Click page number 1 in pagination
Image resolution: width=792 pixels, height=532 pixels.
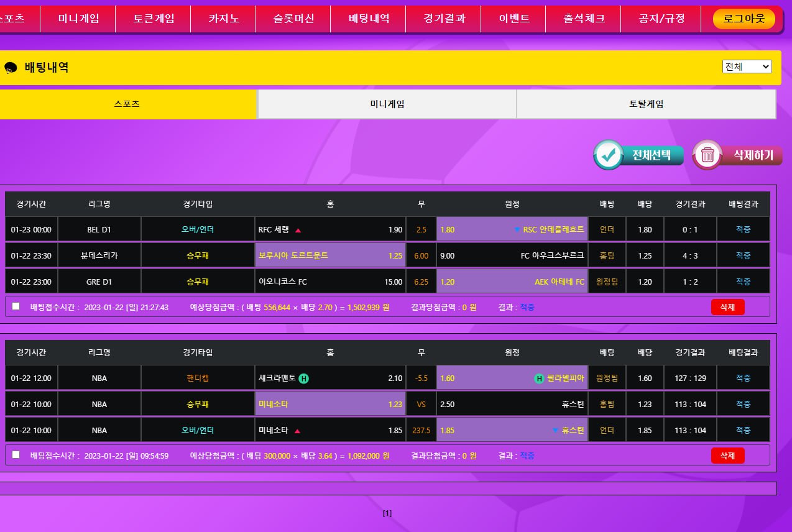click(387, 513)
